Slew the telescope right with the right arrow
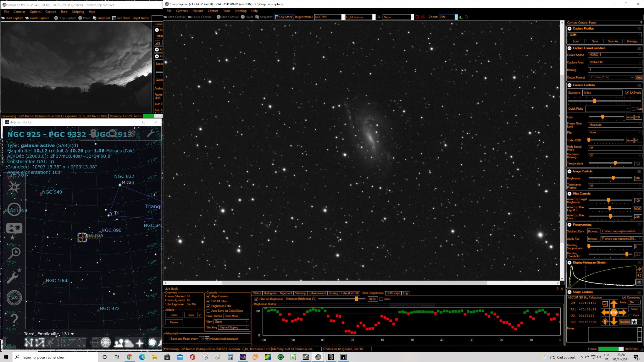This screenshot has height=362, width=644. tap(622, 312)
